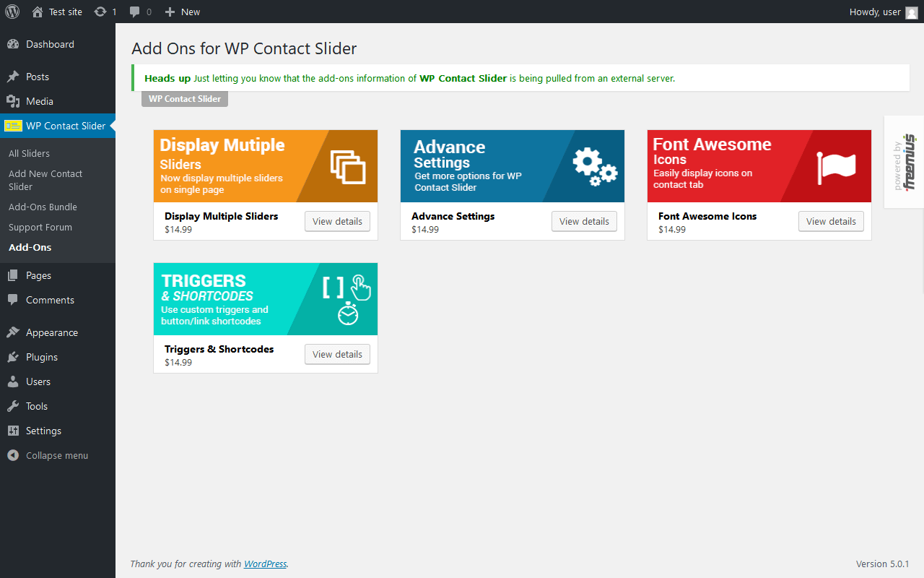Open Pages in sidebar

58,275
